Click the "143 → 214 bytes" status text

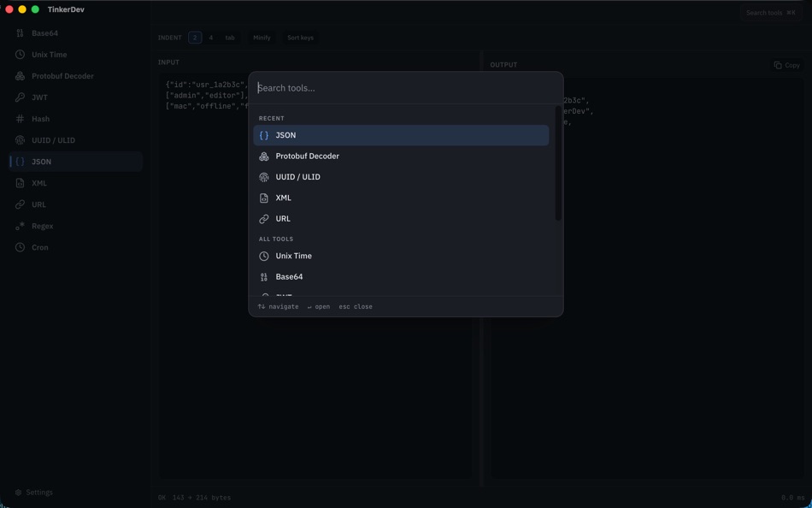pyautogui.click(x=202, y=498)
